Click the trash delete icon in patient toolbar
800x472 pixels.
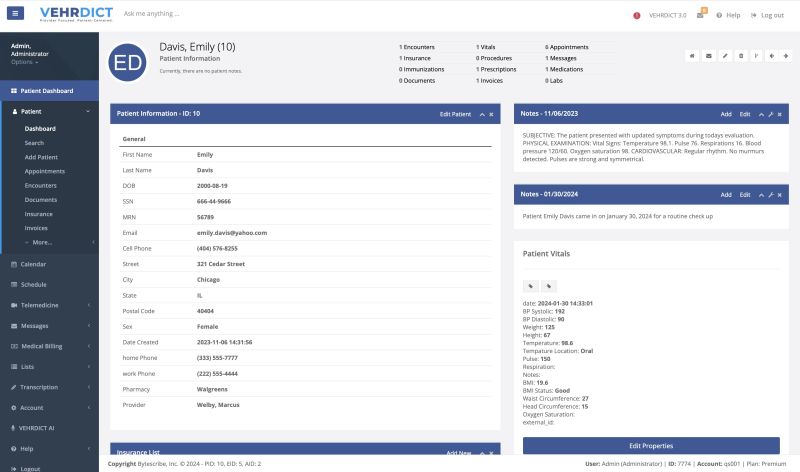pos(740,56)
